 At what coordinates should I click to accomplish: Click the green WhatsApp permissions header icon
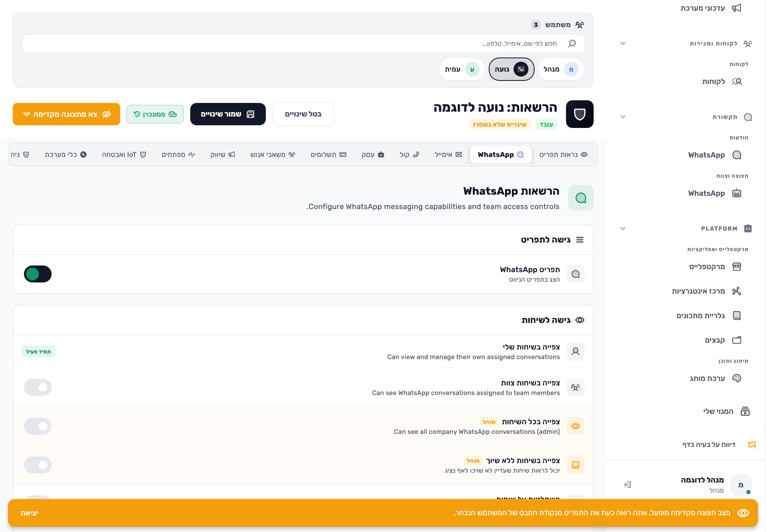(x=581, y=198)
